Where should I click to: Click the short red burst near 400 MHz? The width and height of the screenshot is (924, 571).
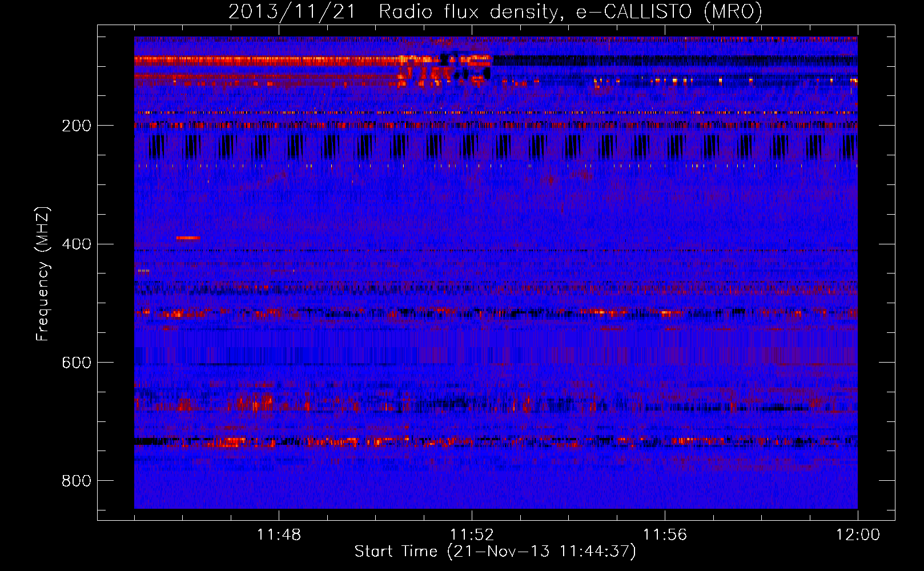click(188, 238)
